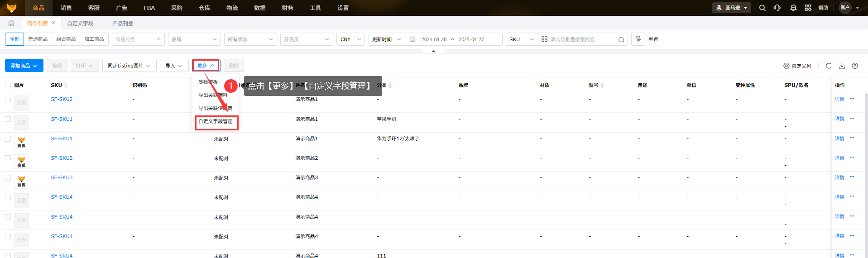Refresh the product list
Screen dimensions: 868x258
828,66
